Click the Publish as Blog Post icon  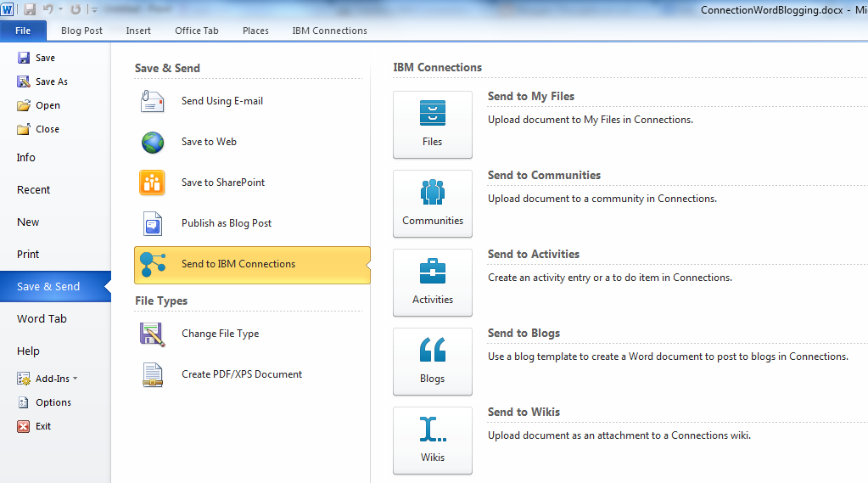click(x=153, y=224)
